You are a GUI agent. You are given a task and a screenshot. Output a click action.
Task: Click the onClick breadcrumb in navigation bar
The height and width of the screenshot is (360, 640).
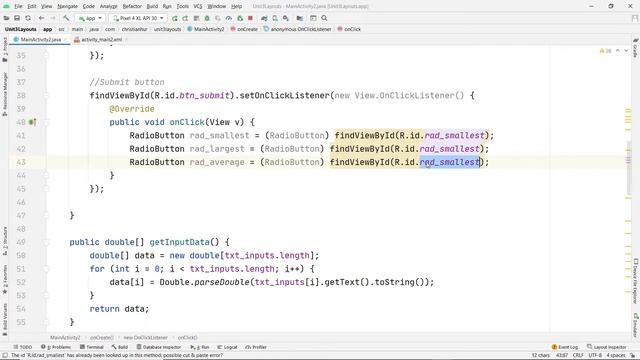349,29
